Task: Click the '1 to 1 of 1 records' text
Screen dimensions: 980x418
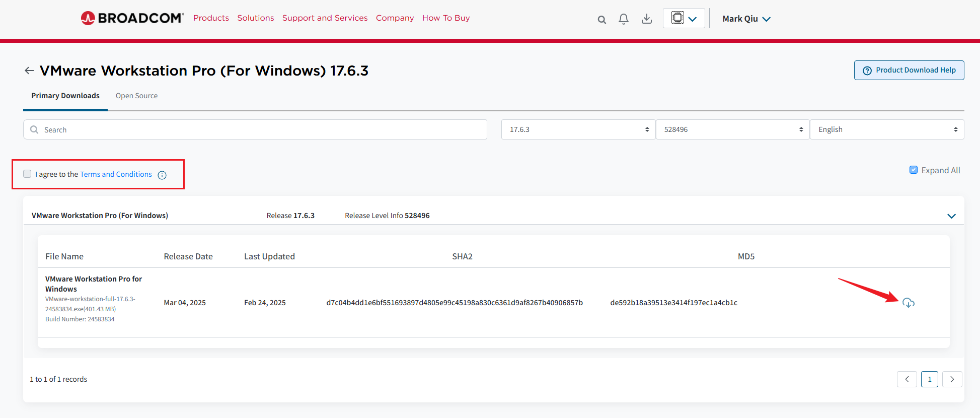Action: 58,379
